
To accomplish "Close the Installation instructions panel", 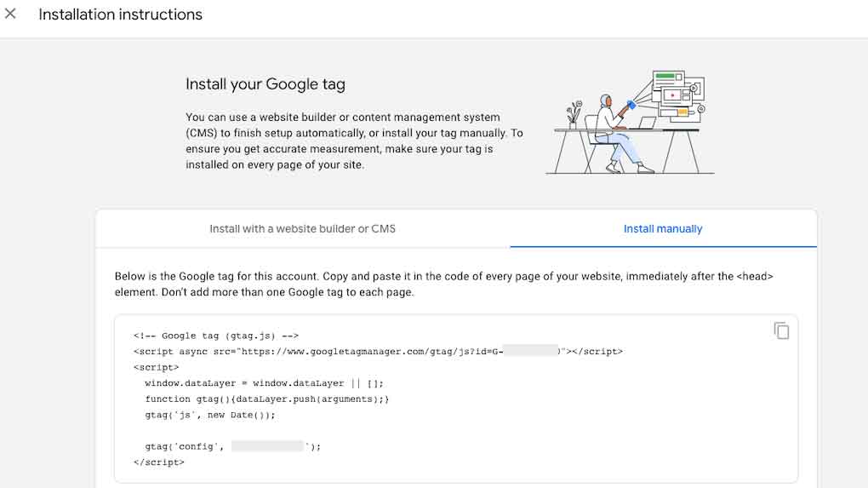I will point(10,14).
